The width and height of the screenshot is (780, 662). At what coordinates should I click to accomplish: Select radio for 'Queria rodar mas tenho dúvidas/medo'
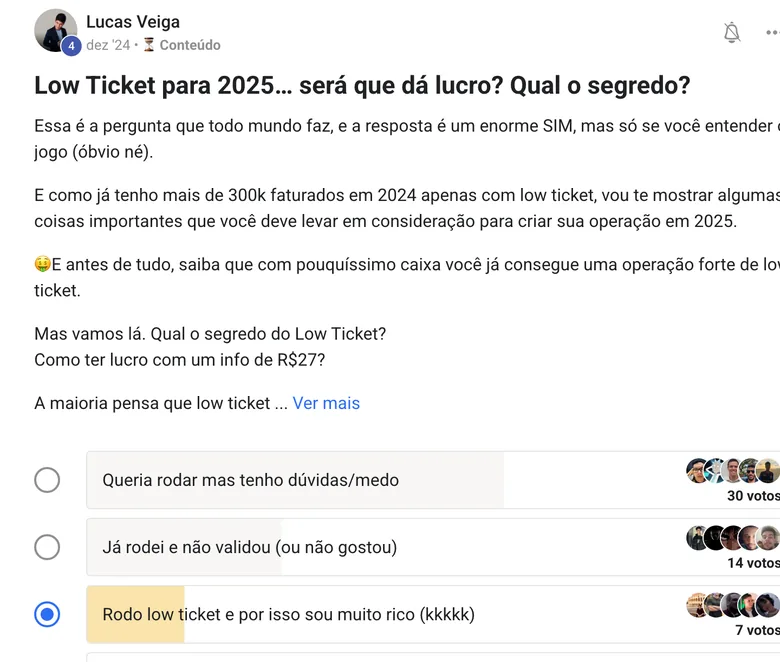(47, 480)
